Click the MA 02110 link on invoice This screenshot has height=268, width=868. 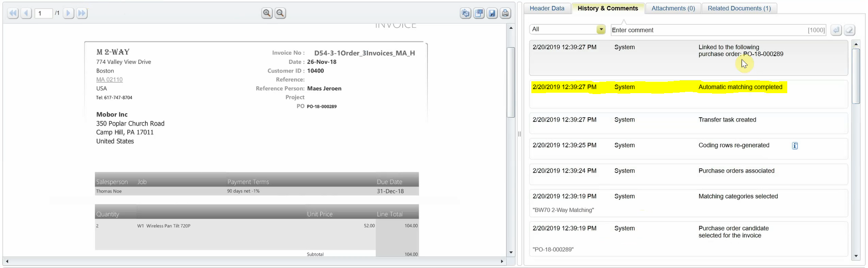(109, 79)
